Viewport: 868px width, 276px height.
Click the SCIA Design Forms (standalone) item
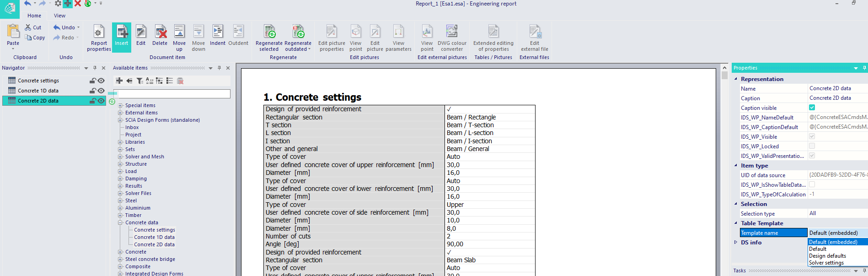tap(162, 120)
